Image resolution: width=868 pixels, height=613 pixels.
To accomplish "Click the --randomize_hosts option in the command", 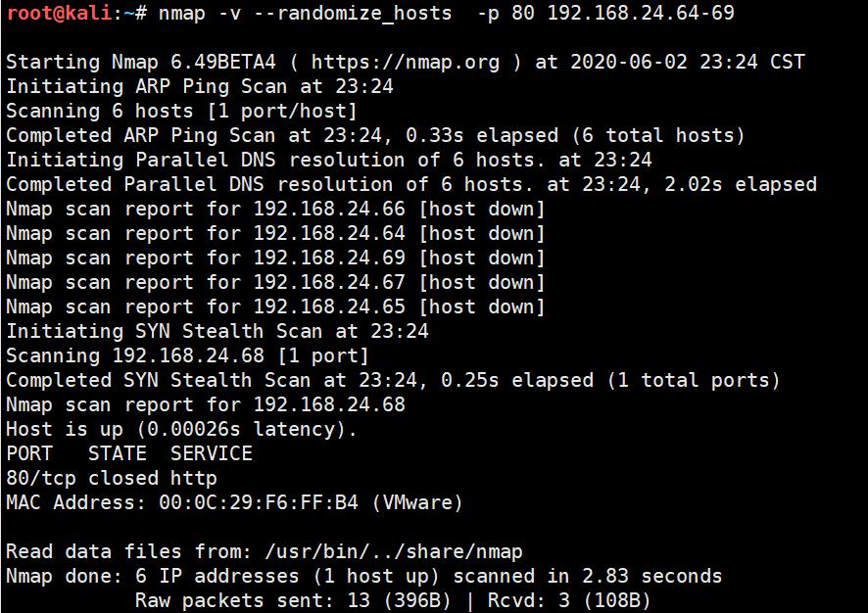I will coord(353,14).
